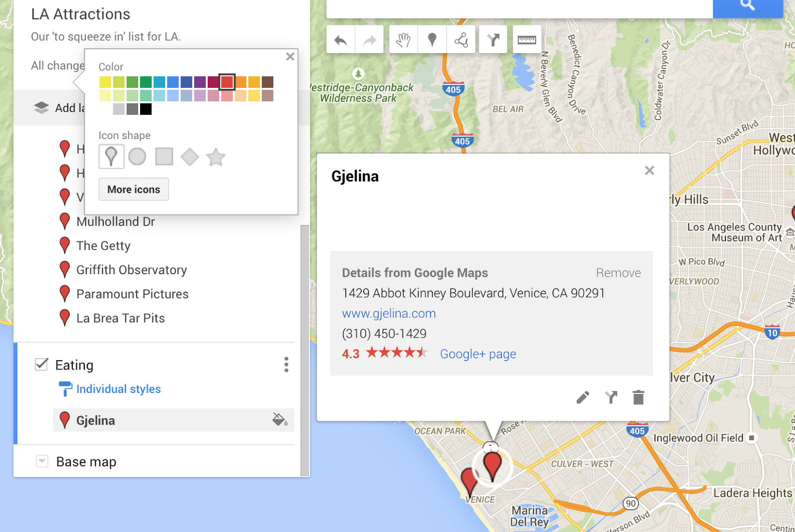Click the More icons button
The height and width of the screenshot is (532, 795).
[x=134, y=189]
